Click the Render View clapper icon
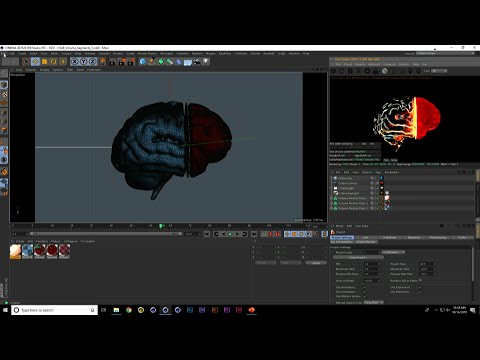This screenshot has width=480, height=360. [112, 62]
